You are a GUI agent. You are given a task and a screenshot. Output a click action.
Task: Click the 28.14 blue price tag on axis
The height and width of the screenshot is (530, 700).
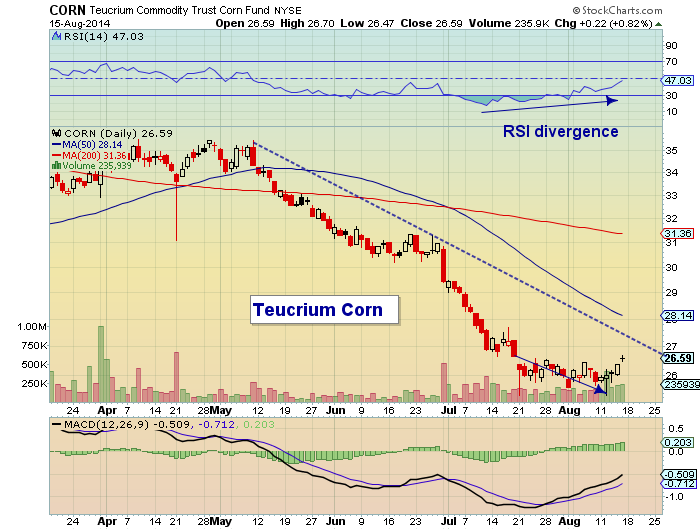pos(677,316)
